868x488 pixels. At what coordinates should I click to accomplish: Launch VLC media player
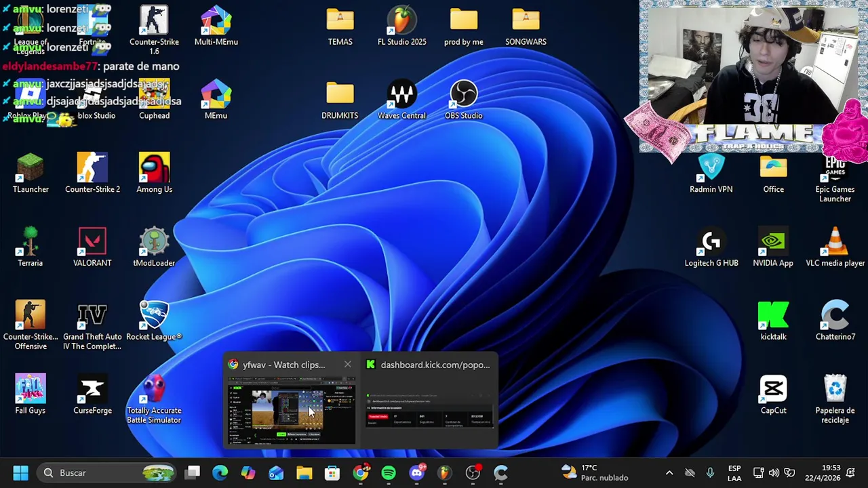tap(835, 247)
